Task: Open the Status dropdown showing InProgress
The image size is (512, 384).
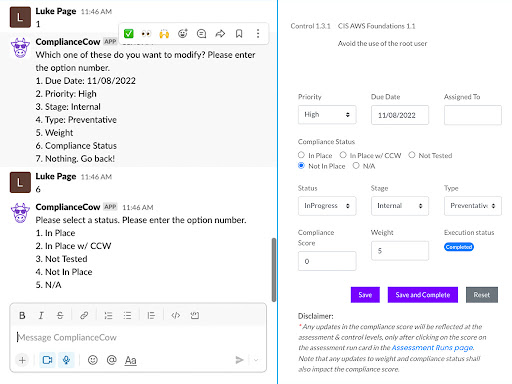Action: click(x=327, y=206)
